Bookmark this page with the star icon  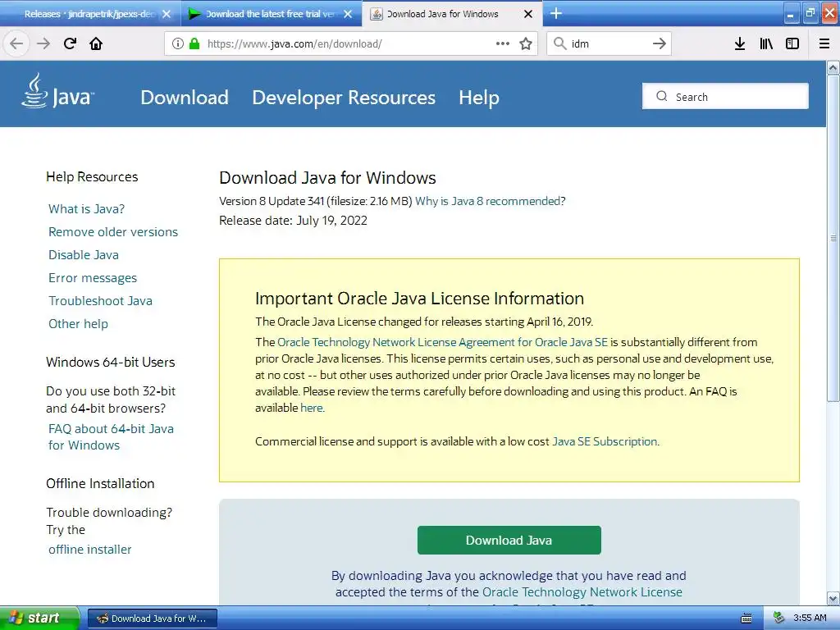point(526,43)
